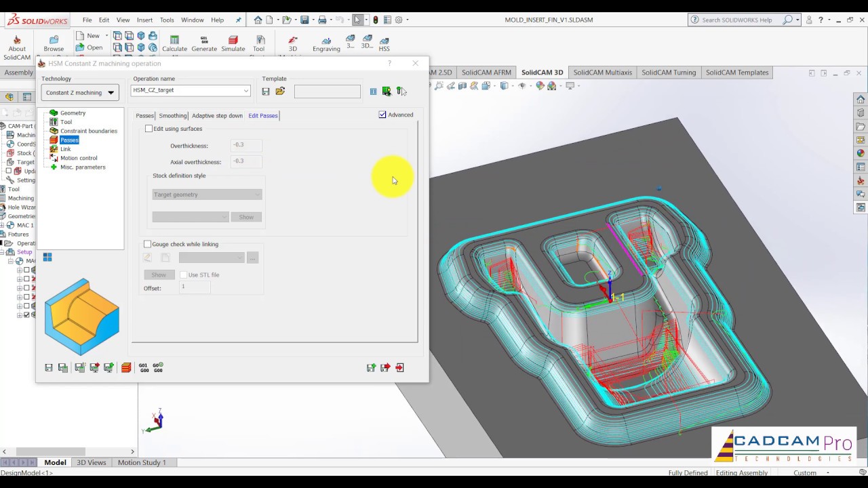Image resolution: width=868 pixels, height=488 pixels.
Task: Switch to the Passes tab
Action: tap(144, 115)
